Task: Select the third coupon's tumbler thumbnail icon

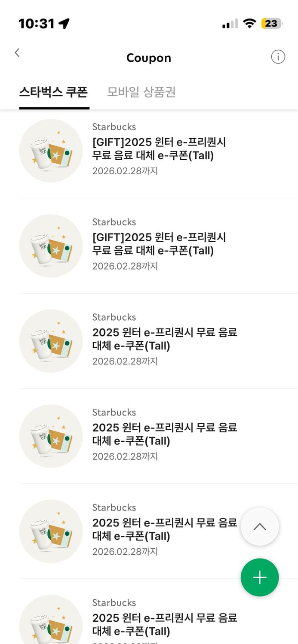Action: coord(51,341)
